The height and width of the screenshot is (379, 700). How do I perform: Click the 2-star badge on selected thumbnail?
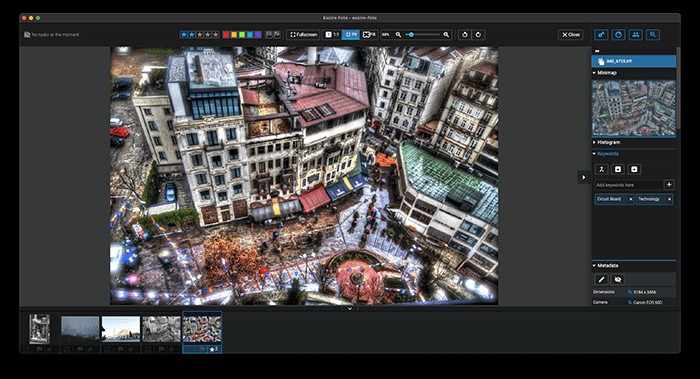coord(214,349)
